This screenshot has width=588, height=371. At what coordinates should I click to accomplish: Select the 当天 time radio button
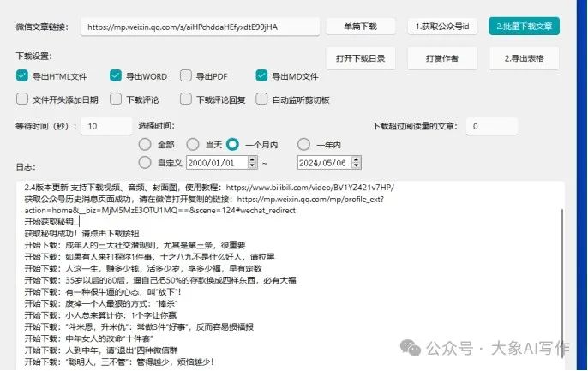click(x=193, y=144)
